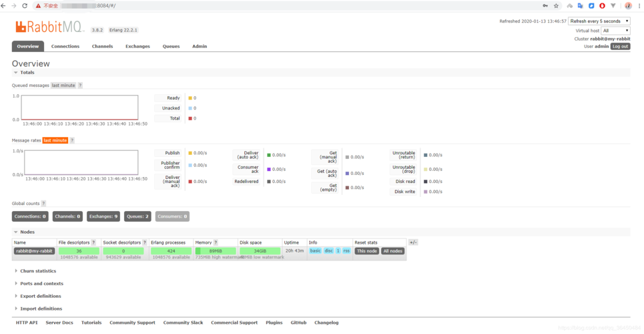Click the Opera extension icon in the toolbar
Viewport: 644px width, 334px height.
coord(602,6)
